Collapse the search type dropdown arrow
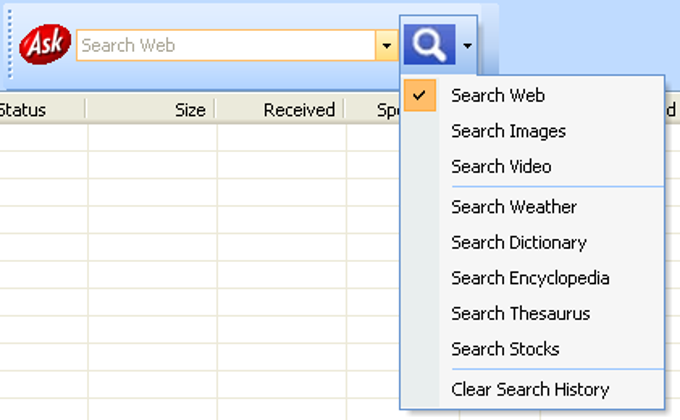This screenshot has width=680, height=420. point(467,45)
